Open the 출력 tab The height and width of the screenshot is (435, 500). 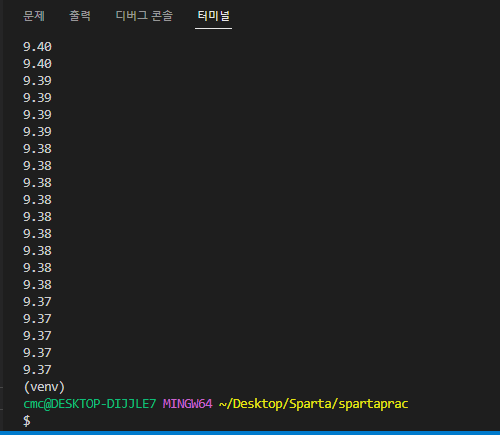click(80, 16)
